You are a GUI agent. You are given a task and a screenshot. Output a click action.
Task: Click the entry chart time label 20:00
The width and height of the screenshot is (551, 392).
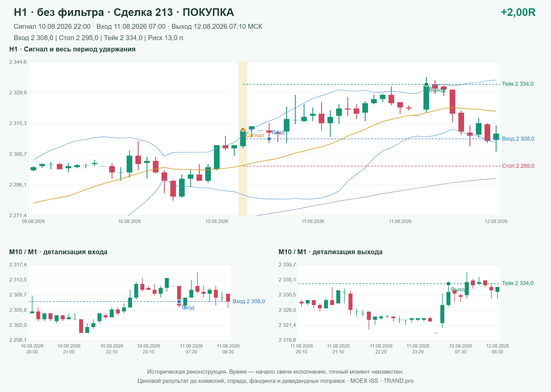pyautogui.click(x=32, y=352)
